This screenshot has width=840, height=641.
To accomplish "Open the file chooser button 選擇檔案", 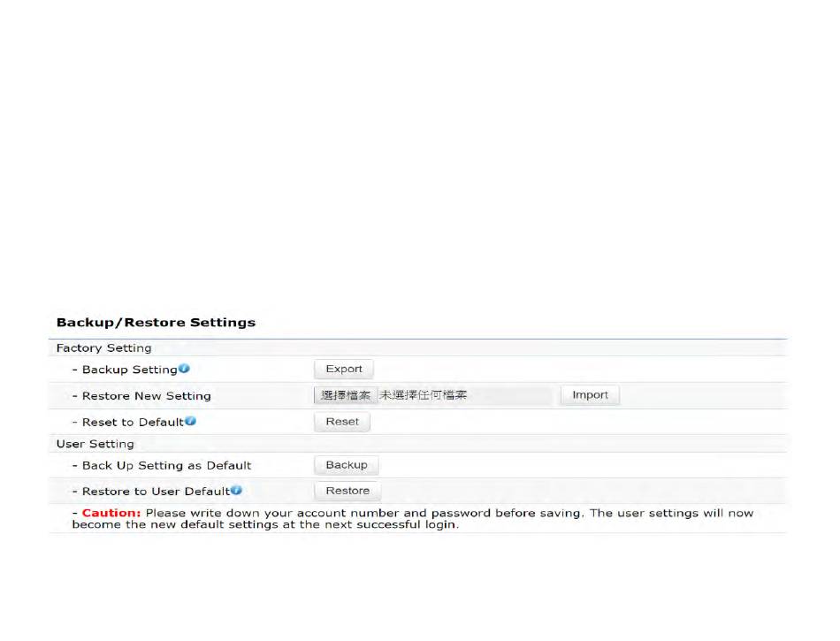I will pyautogui.click(x=346, y=395).
